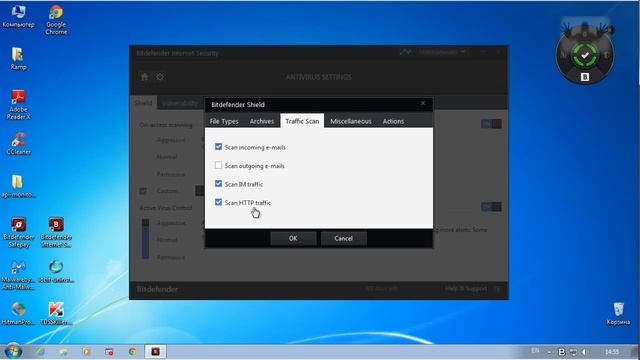The image size is (640, 360).
Task: Select the Adobe Reader X desktop icon
Action: pos(18,104)
